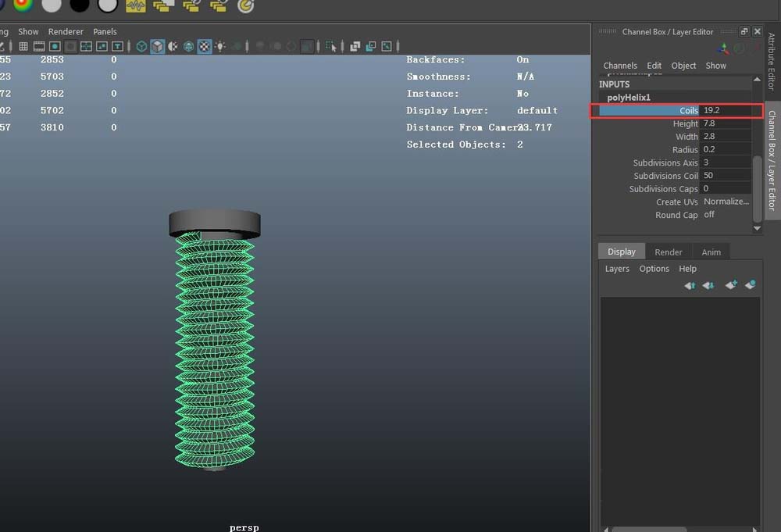Switch to the Attribute Editor side tab
The width and height of the screenshot is (781, 532).
click(772, 61)
